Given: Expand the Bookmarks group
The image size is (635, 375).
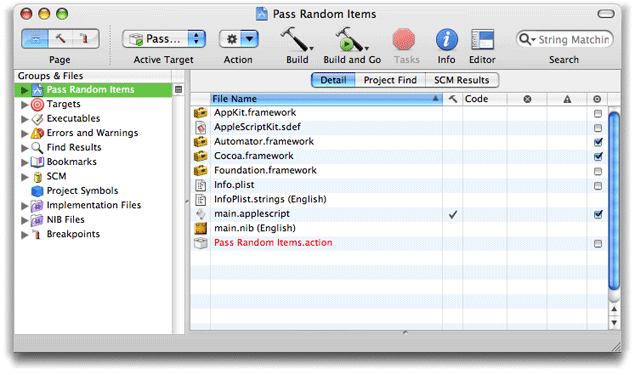Looking at the screenshot, I should 24,162.
